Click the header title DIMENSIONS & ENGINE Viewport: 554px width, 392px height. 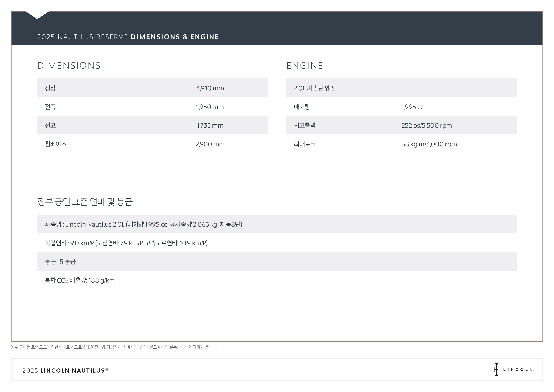click(x=175, y=37)
